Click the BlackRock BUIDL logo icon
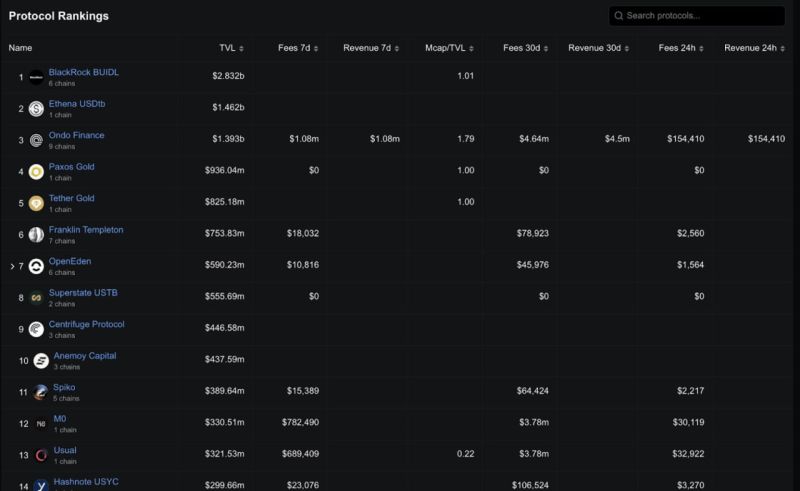 [36, 77]
